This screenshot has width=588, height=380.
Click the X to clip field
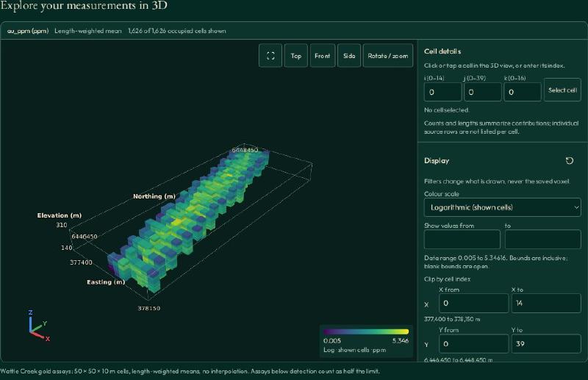(546, 303)
